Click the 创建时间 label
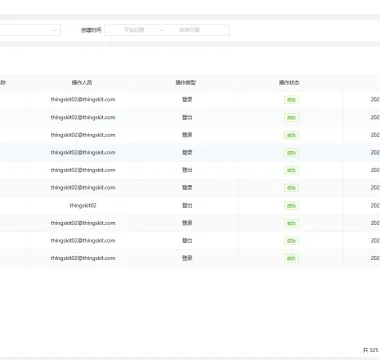The width and height of the screenshot is (380, 360). pyautogui.click(x=91, y=30)
